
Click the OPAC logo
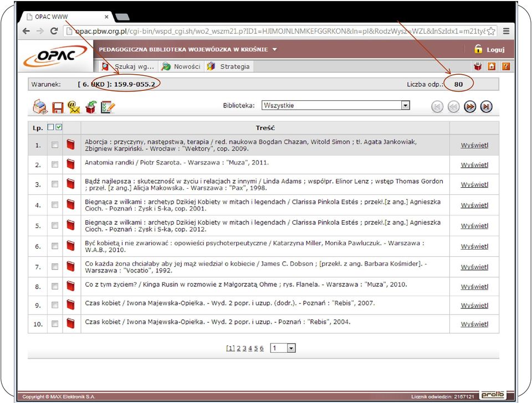pyautogui.click(x=55, y=55)
